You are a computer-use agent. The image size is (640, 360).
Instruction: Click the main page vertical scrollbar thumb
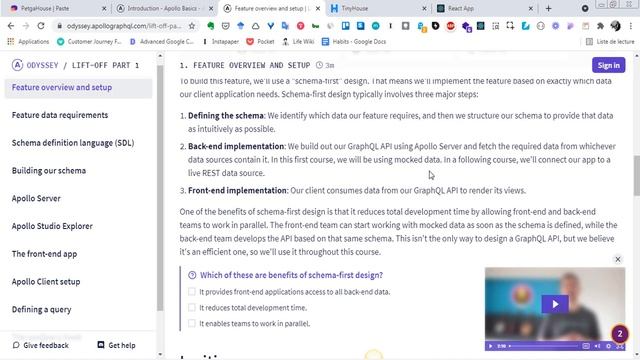point(637,176)
